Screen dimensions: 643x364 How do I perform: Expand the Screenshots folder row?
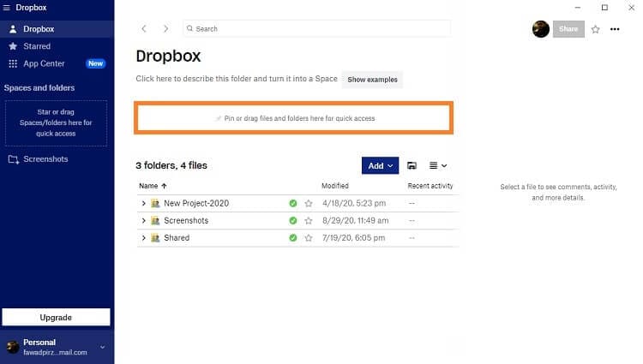pyautogui.click(x=143, y=220)
